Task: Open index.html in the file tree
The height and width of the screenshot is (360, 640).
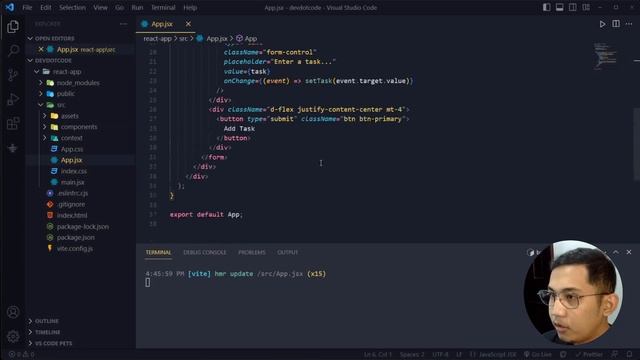Action: click(72, 215)
